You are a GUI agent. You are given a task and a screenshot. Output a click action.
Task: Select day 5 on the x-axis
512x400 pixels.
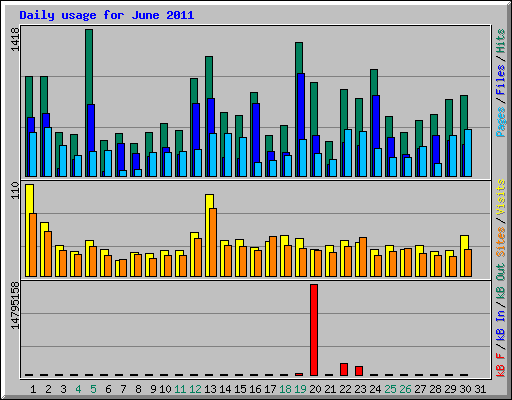[93, 389]
